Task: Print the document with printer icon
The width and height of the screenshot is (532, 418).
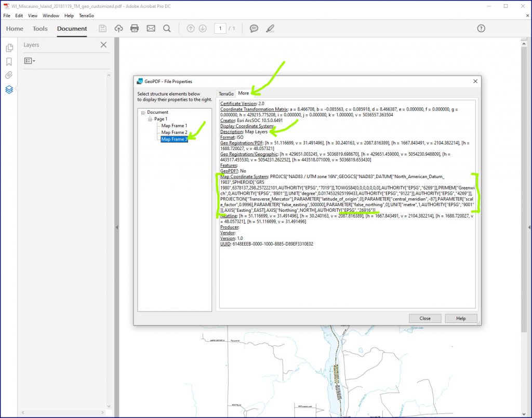Action: [135, 29]
